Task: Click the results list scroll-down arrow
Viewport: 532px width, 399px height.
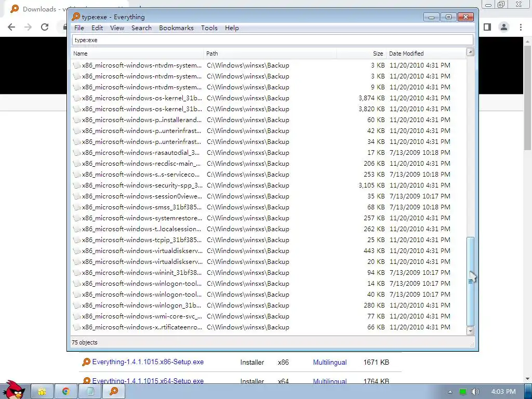Action: (x=470, y=331)
